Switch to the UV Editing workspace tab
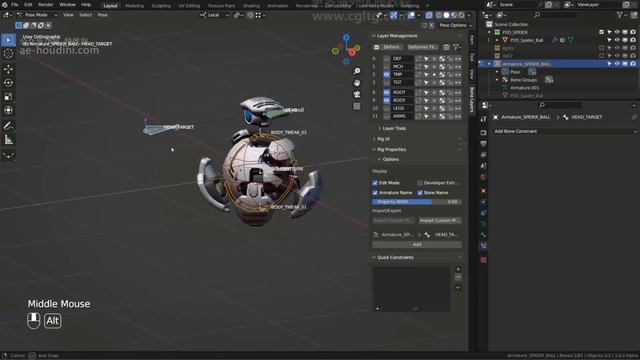 (189, 6)
